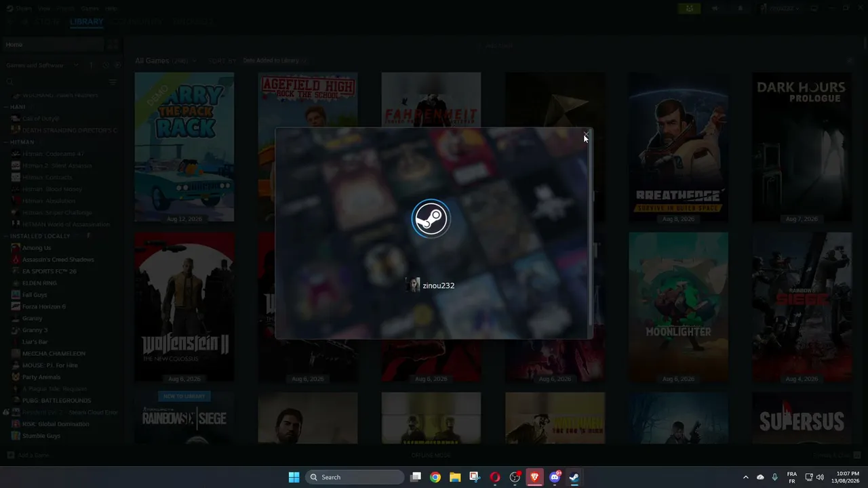Click the Assassin's Creed Shadows game icon
The image size is (868, 488).
pos(16,260)
